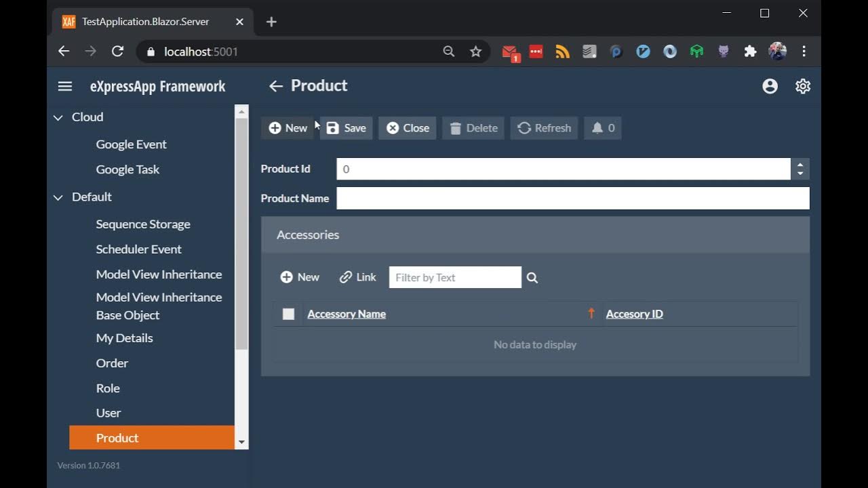
Task: Collapse the Default navigation group
Action: point(58,197)
